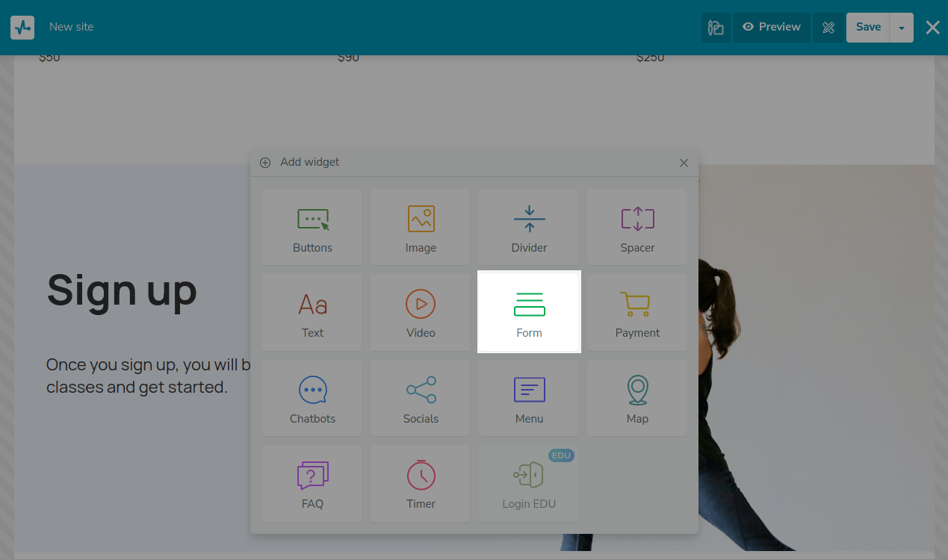Choose the Login EDU widget
This screenshot has height=560, width=948.
[x=529, y=483]
